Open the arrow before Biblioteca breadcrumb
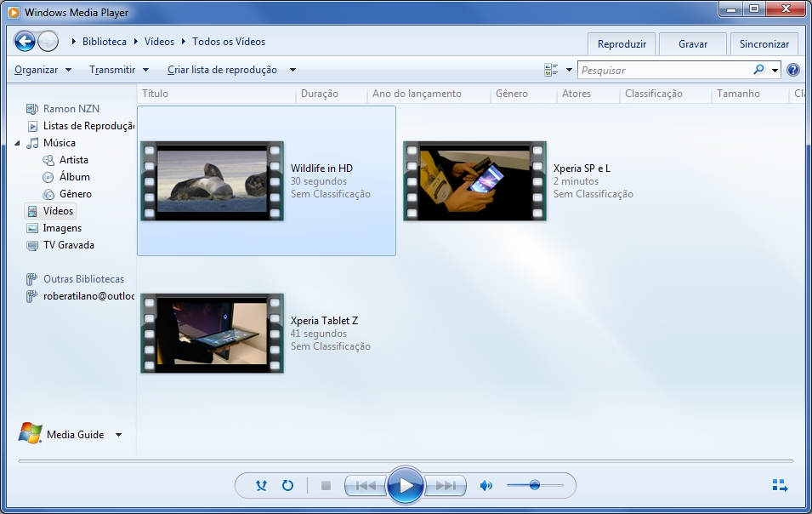812x514 pixels. [x=73, y=42]
